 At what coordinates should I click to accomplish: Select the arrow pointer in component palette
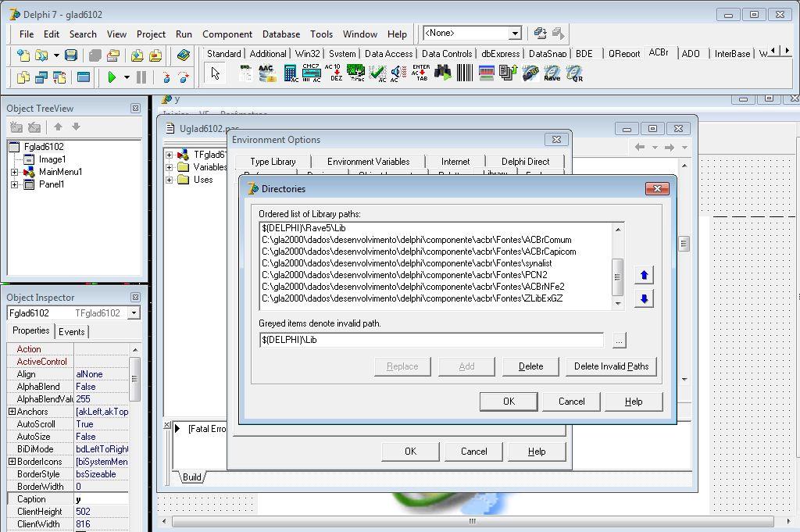pos(216,73)
